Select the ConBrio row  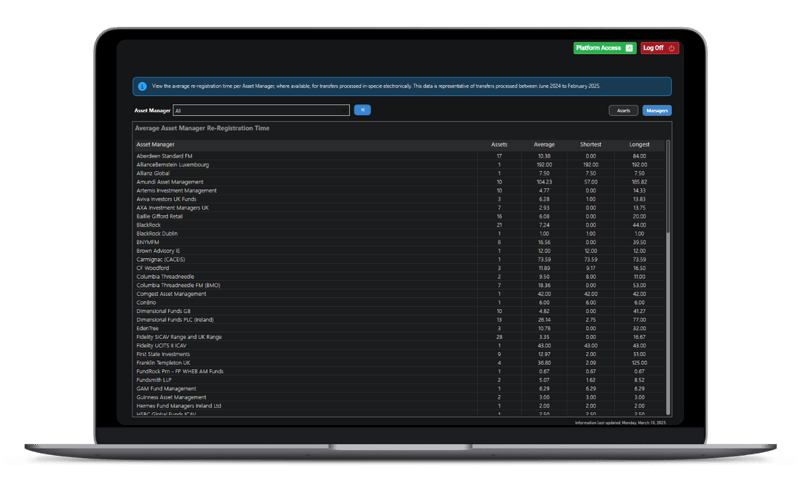click(400, 302)
